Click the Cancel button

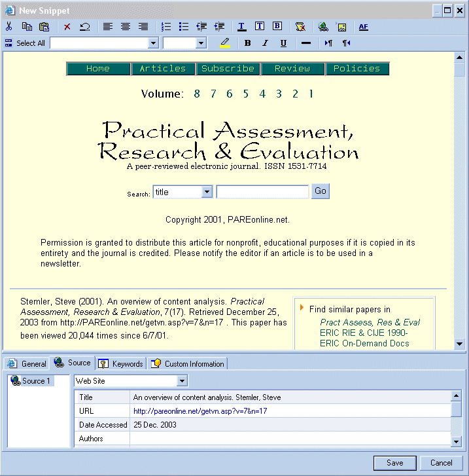coord(441,463)
